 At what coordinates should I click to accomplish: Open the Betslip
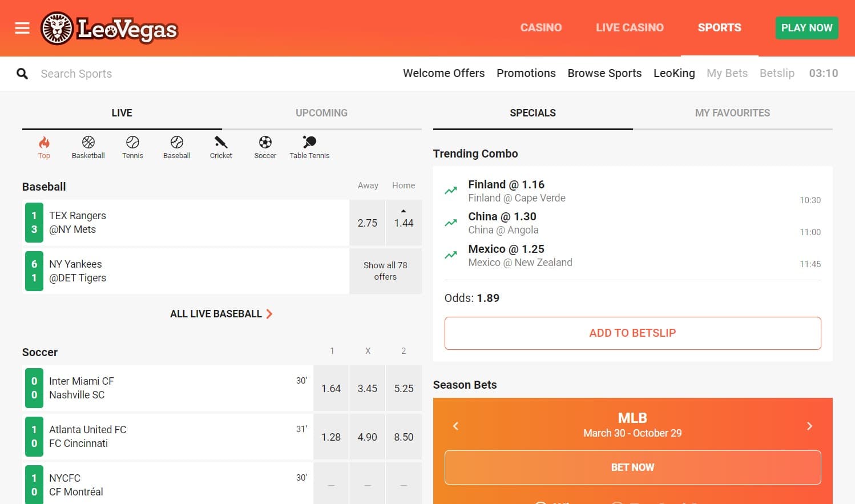pyautogui.click(x=777, y=73)
